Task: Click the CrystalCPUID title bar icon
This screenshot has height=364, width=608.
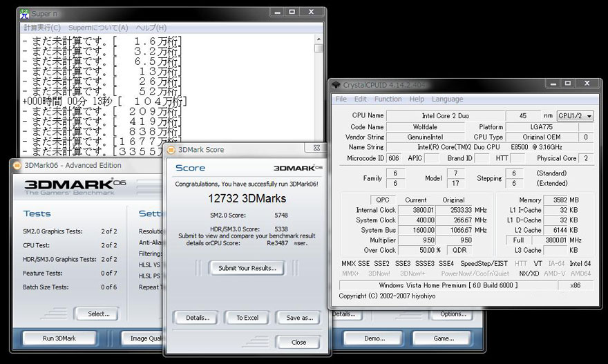Action: [x=336, y=84]
